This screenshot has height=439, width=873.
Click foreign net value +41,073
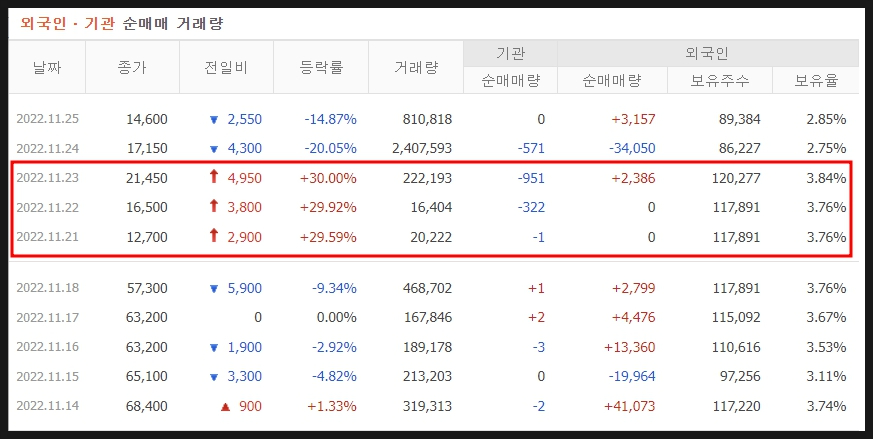tap(630, 406)
